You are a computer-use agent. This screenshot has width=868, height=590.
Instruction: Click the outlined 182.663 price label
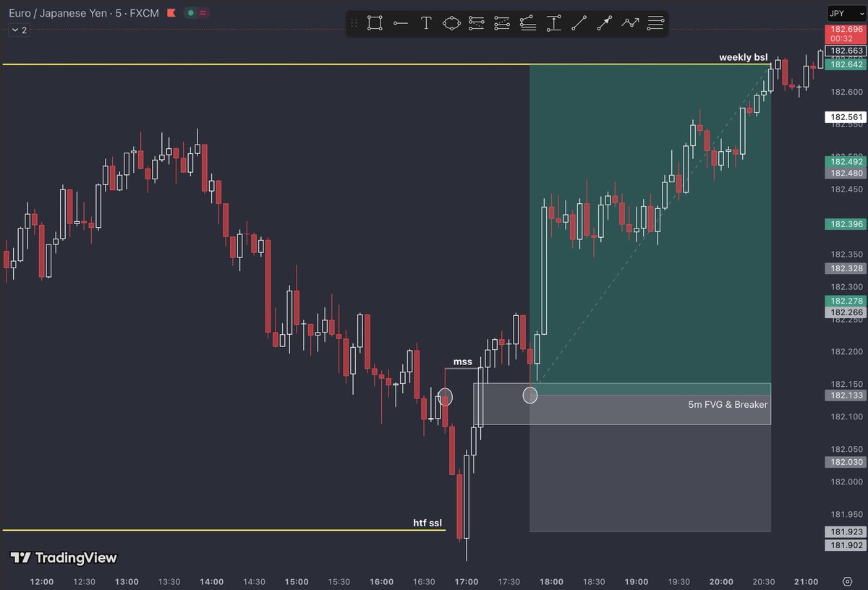846,51
